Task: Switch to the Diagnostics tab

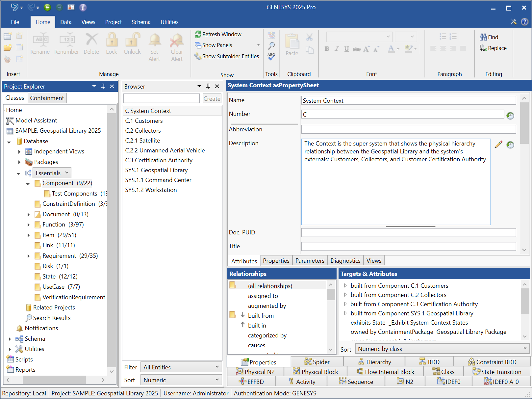Action: point(345,260)
